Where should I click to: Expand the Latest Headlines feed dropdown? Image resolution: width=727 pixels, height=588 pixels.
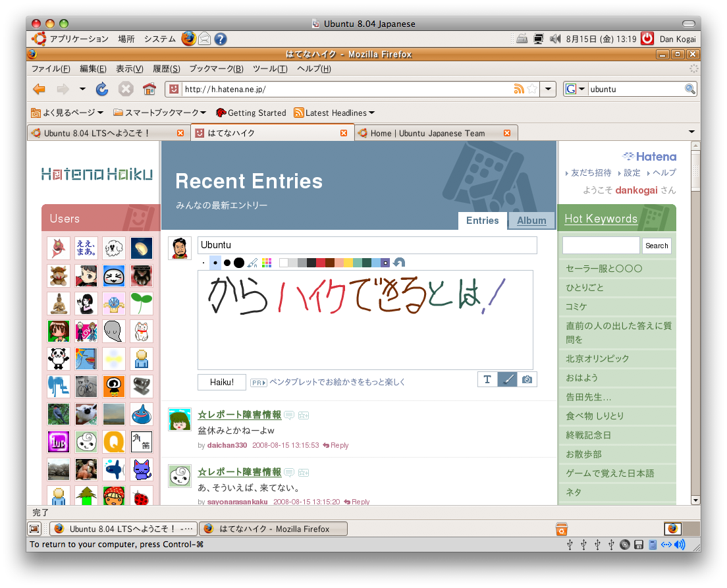pos(335,113)
